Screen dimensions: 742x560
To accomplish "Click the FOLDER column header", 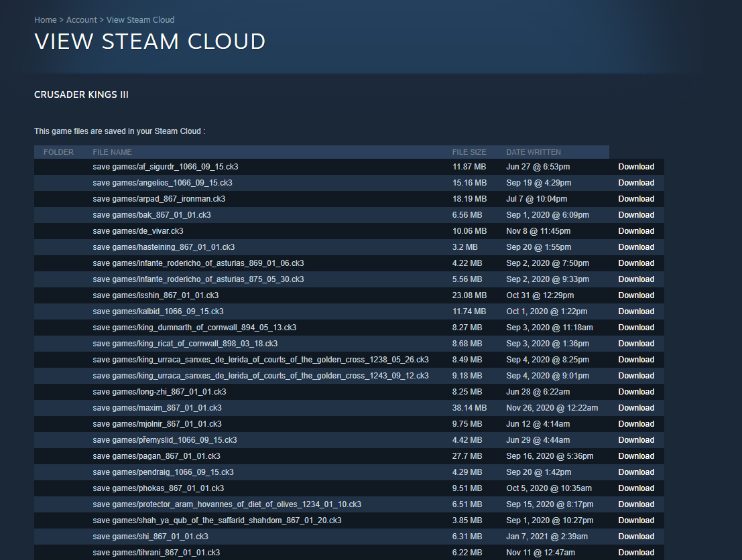I will coord(58,152).
